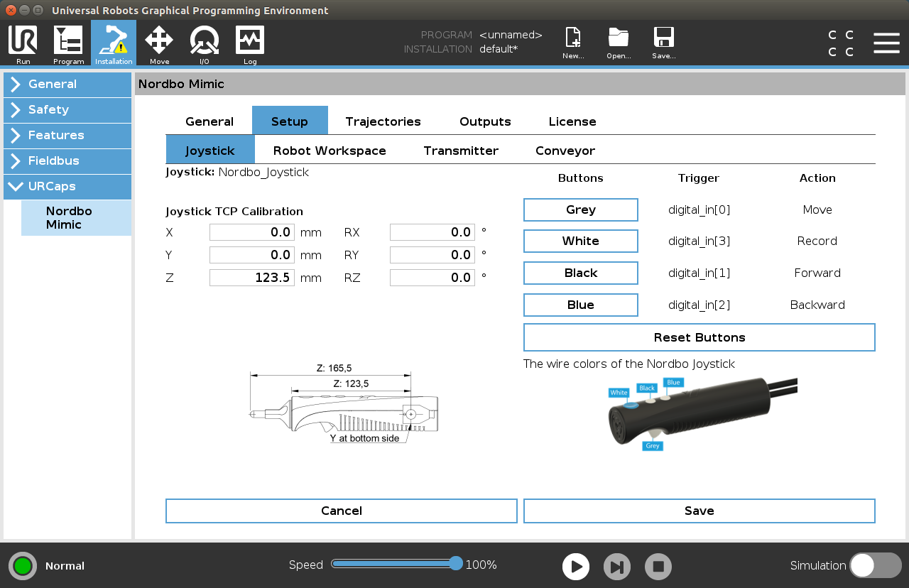Switch to the Setup tab
The height and width of the screenshot is (588, 909).
290,121
